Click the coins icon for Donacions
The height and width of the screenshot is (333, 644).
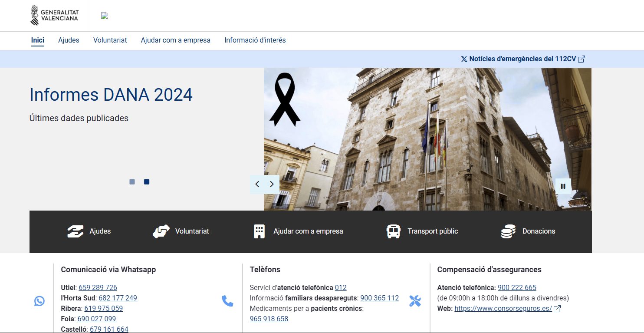508,231
